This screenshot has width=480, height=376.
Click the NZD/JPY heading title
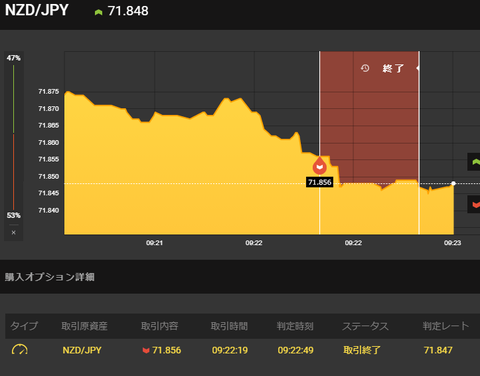[37, 10]
